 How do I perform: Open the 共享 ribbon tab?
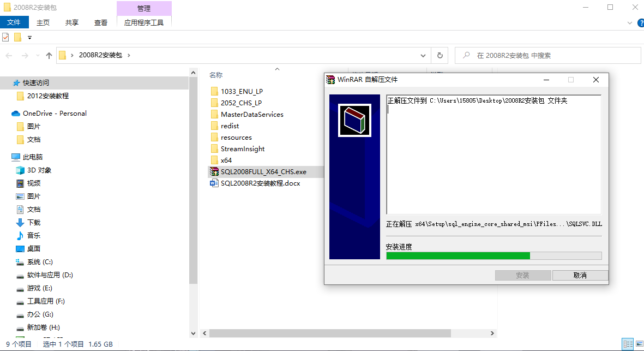point(72,22)
